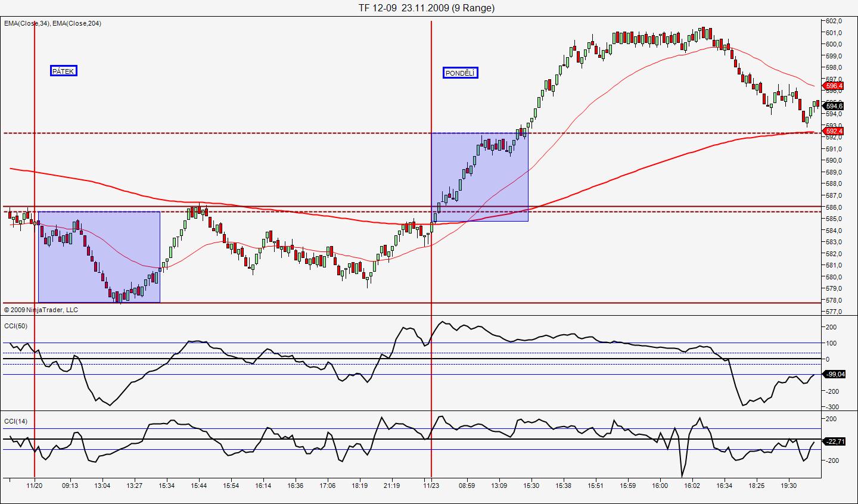Select the PÁTEK text label box
Image resolution: width=858 pixels, height=504 pixels.
click(x=64, y=71)
